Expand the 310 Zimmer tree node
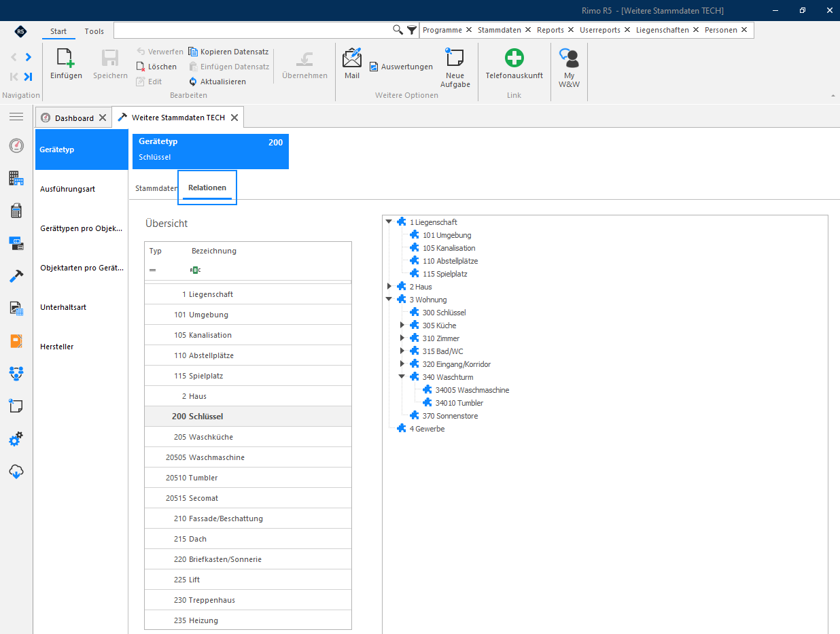 [x=402, y=338]
